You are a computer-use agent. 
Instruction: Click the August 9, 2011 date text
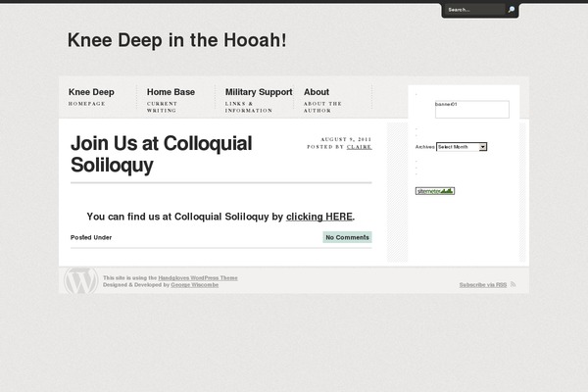[346, 139]
